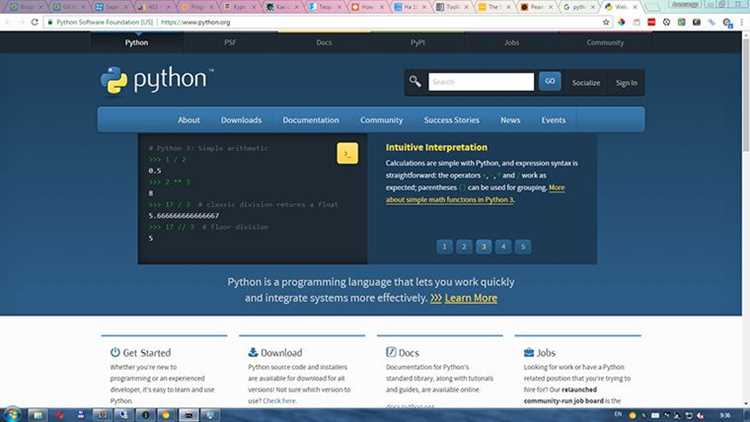Click the GO search button
The width and height of the screenshot is (750, 422).
pyautogui.click(x=550, y=81)
